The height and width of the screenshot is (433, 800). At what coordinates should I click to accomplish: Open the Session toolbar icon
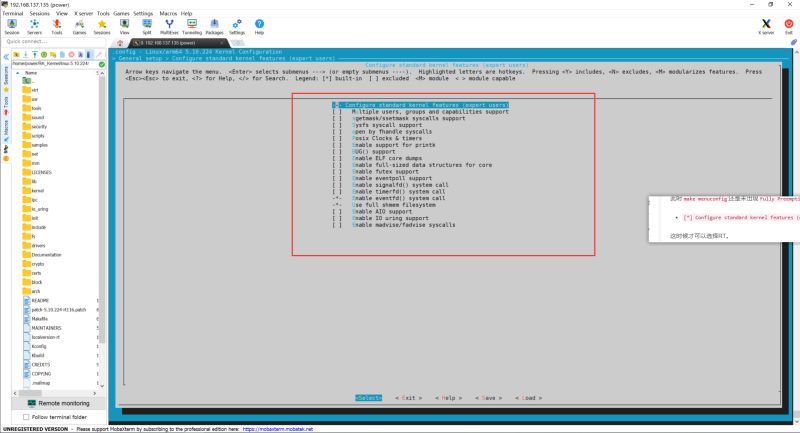coord(12,27)
